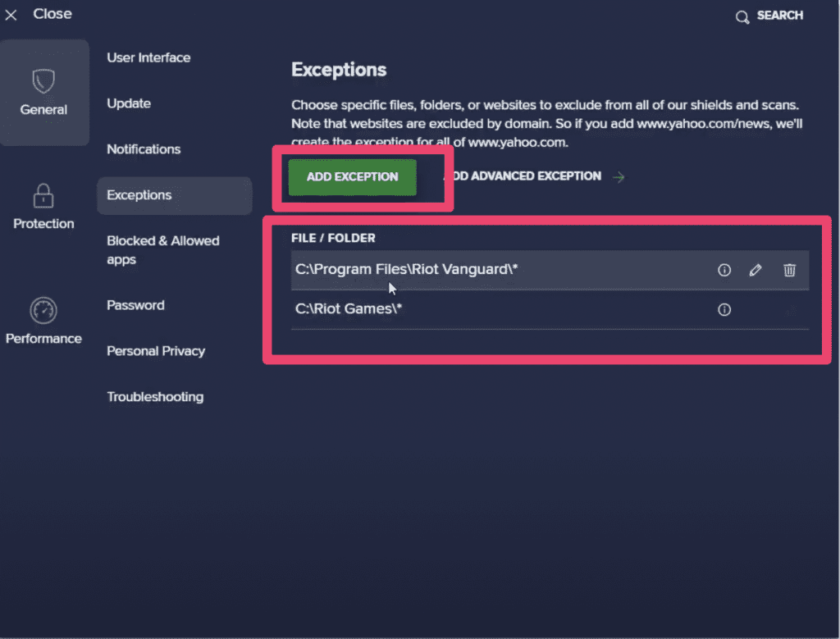Click the Exceptions page heading
Screen dimensions: 840x639
[x=339, y=70]
